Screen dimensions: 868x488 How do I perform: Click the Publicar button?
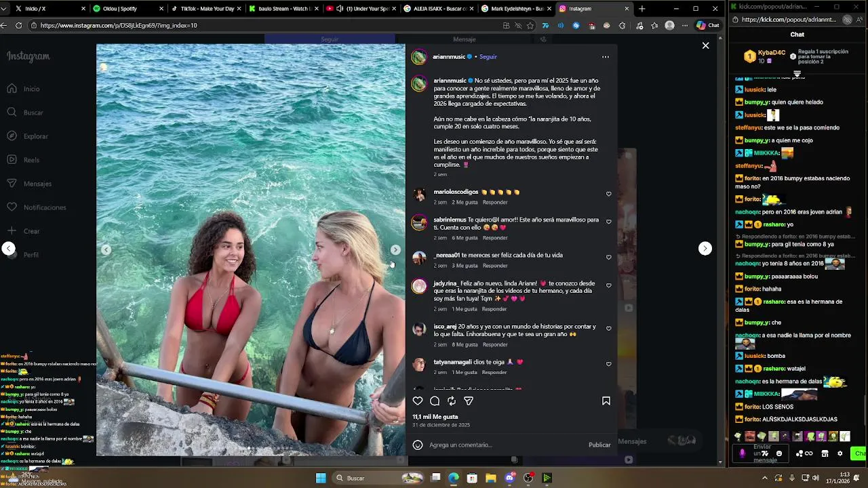point(599,445)
